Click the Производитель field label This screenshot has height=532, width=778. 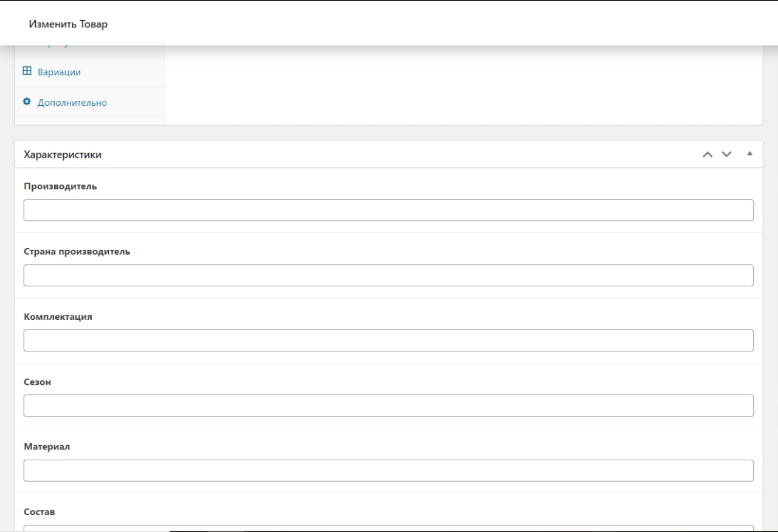60,186
